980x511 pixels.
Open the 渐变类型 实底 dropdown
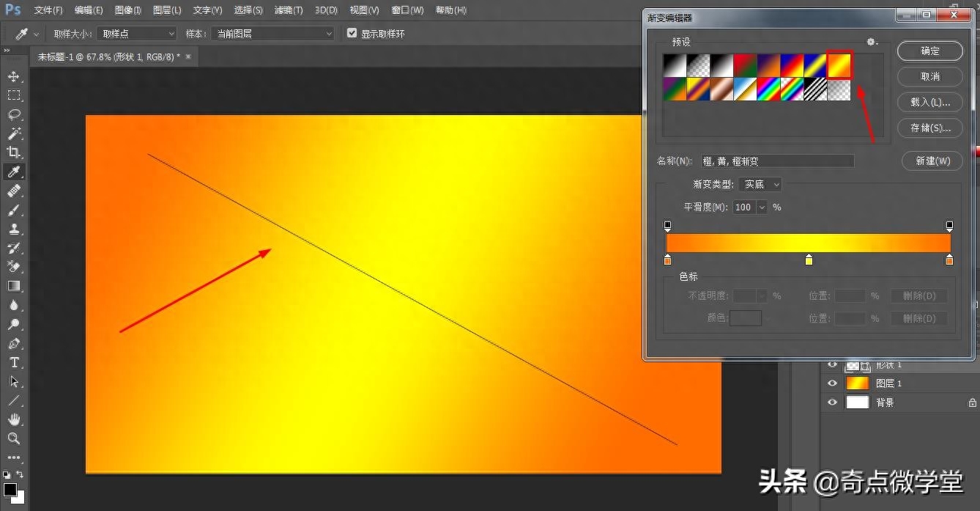[760, 185]
